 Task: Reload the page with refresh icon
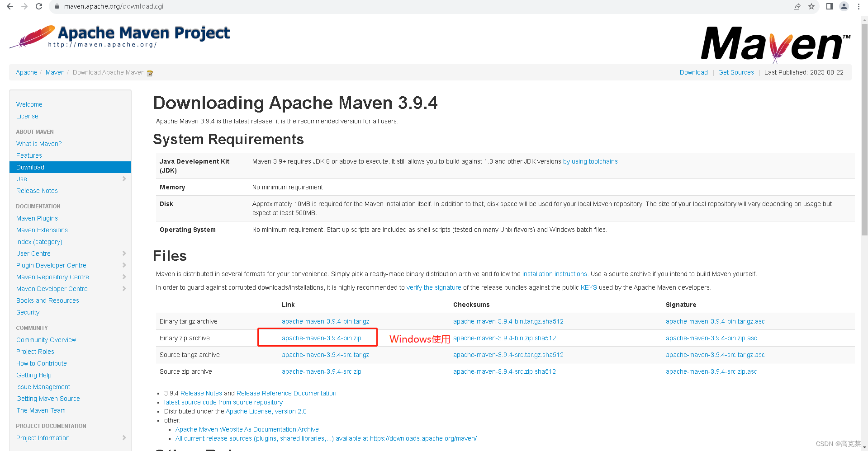[39, 6]
